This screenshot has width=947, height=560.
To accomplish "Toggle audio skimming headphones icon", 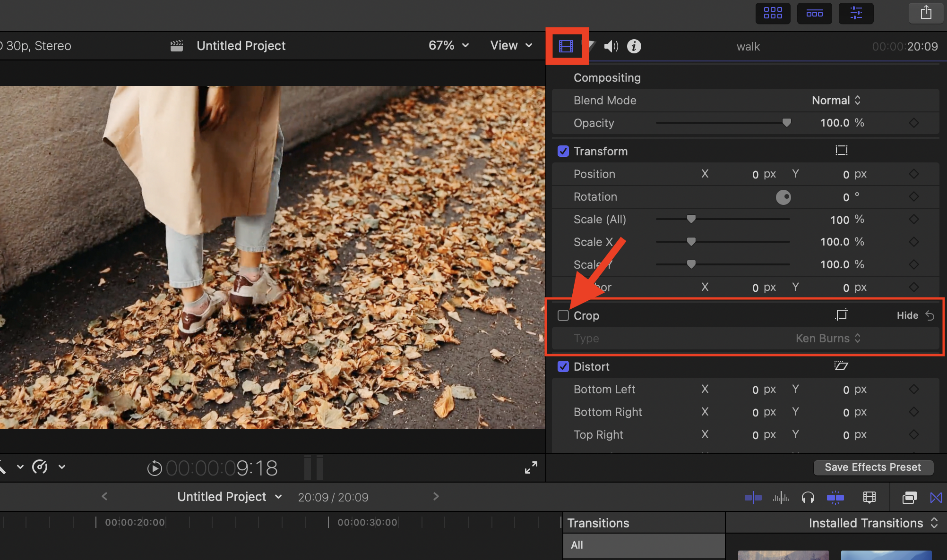I will [808, 497].
